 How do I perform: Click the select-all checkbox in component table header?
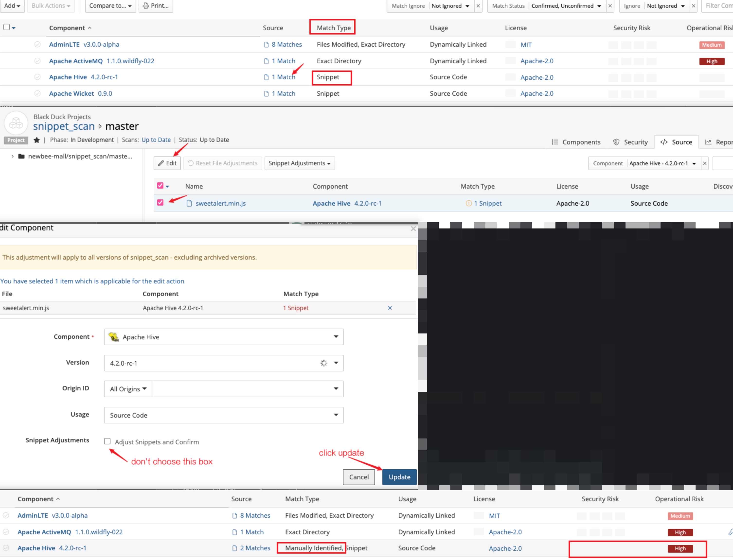point(6,27)
